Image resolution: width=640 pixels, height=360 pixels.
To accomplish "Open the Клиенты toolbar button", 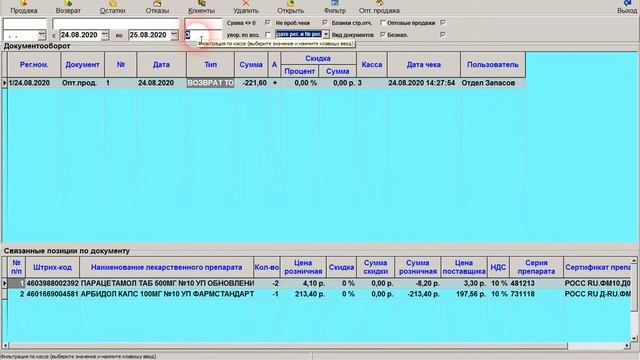I will 201,7.
